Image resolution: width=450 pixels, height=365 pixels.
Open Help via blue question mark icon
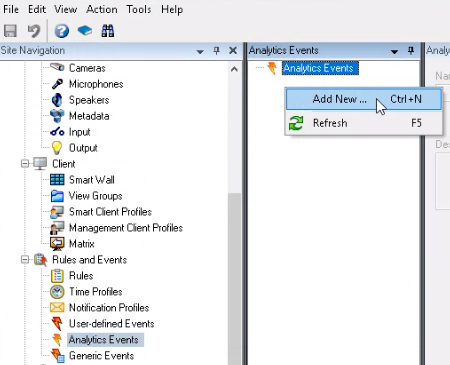point(62,31)
